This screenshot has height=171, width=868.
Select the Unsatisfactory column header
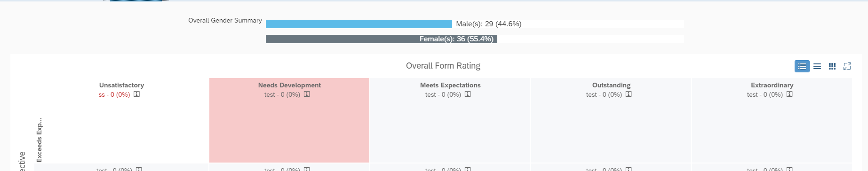pos(121,85)
